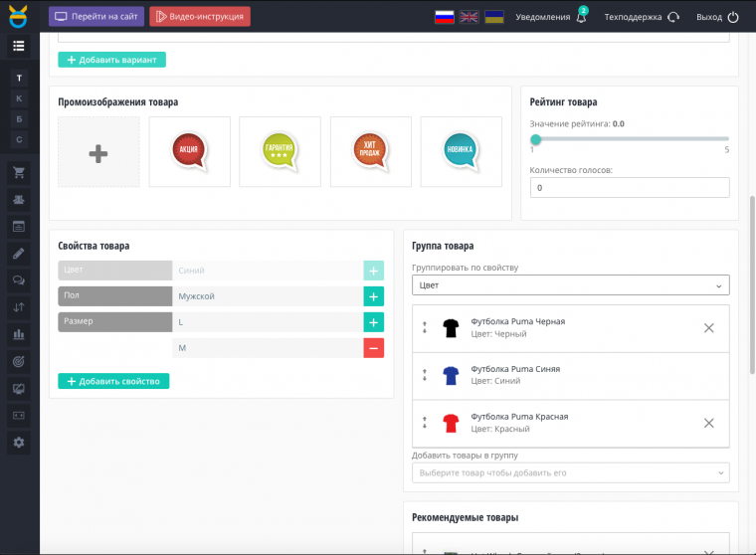
Task: Open notifications bell icon
Action: pyautogui.click(x=581, y=17)
